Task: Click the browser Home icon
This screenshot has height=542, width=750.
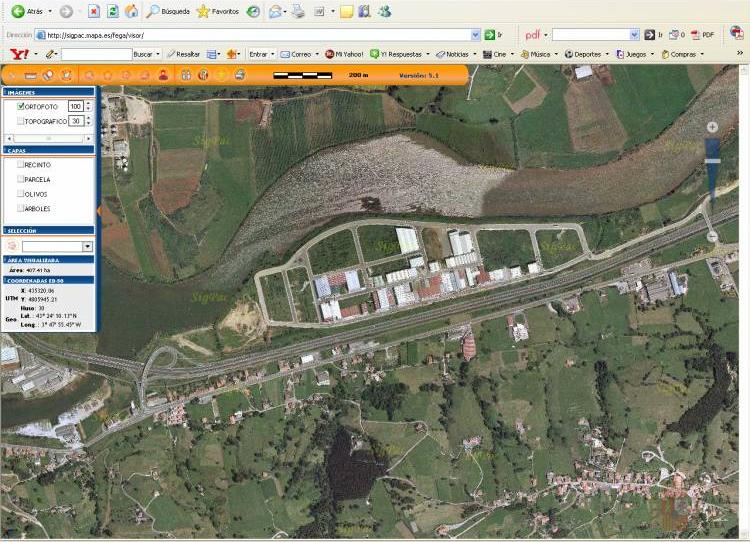Action: pyautogui.click(x=131, y=11)
